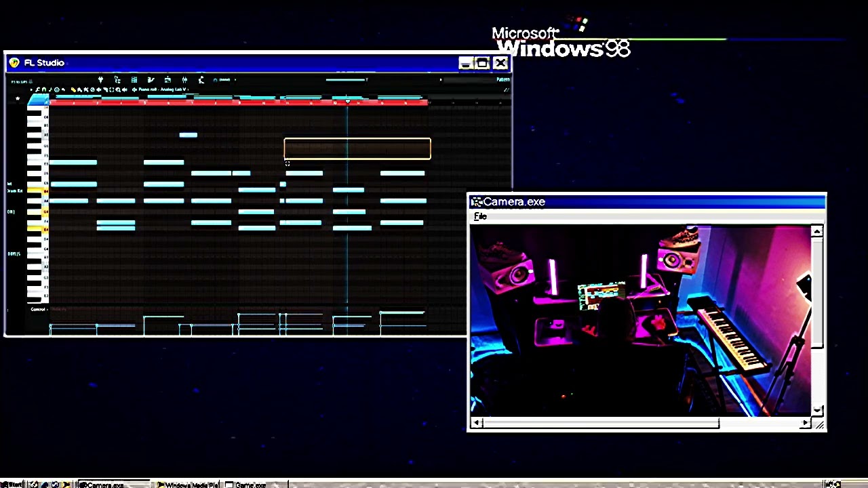Click the grid icon in FL Studio toolbar
Screen dimensions: 868x488
(x=134, y=80)
